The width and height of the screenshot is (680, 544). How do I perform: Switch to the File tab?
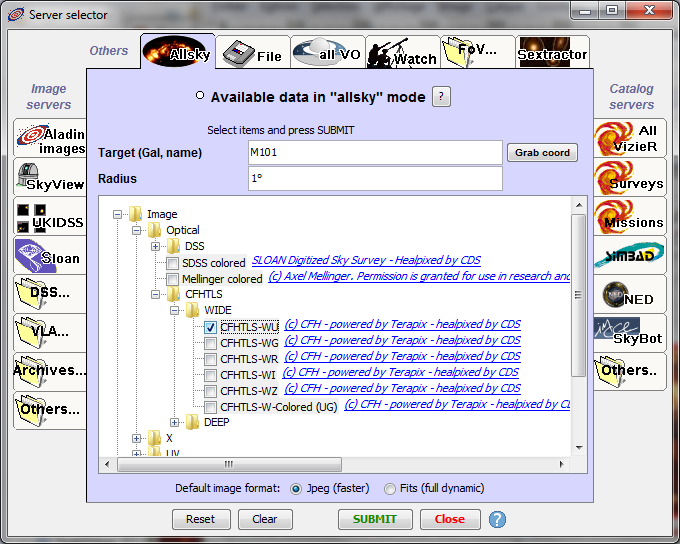[253, 52]
